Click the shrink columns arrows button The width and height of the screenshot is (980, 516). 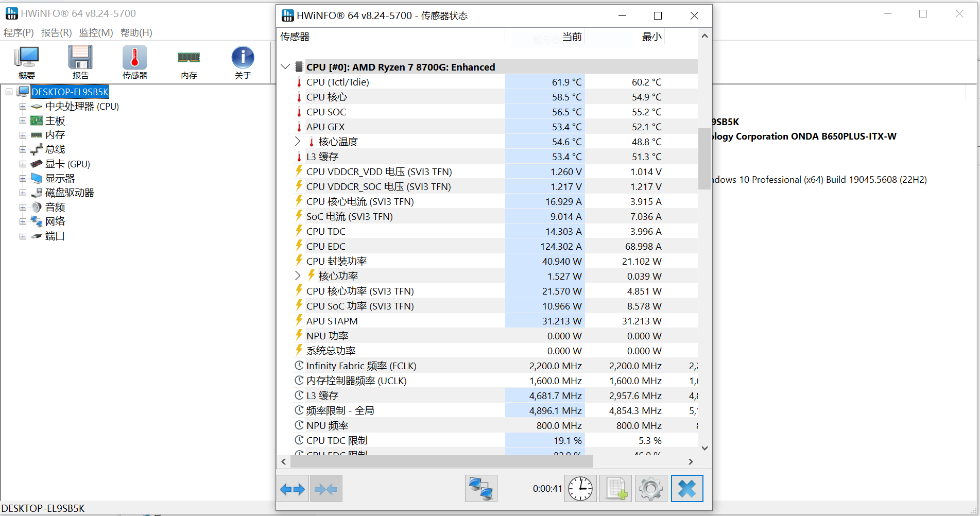click(325, 488)
